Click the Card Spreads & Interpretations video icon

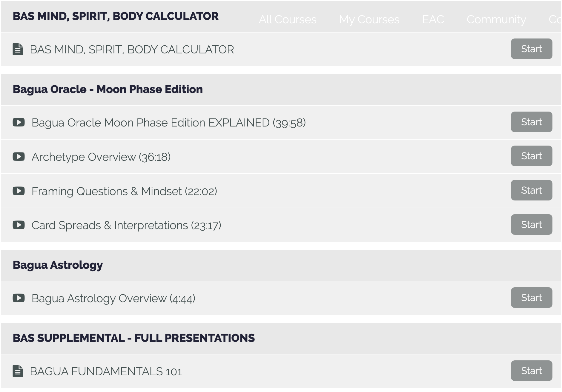point(19,225)
